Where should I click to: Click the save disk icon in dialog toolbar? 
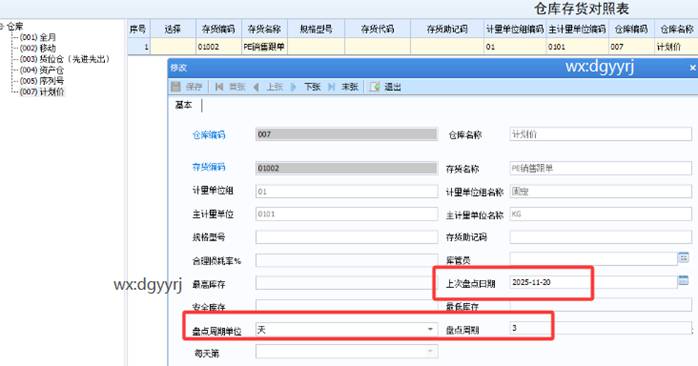(176, 86)
